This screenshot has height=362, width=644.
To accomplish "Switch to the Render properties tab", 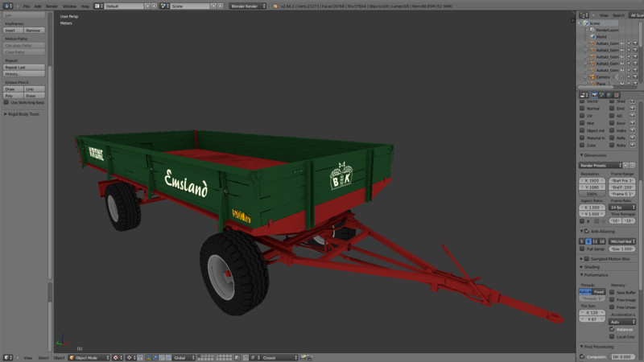I will tap(594, 95).
